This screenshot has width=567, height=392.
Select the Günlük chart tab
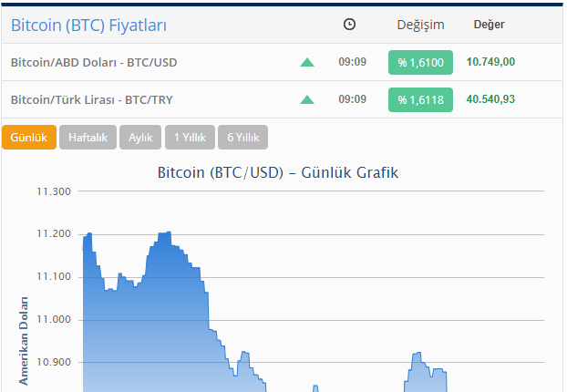coord(29,138)
